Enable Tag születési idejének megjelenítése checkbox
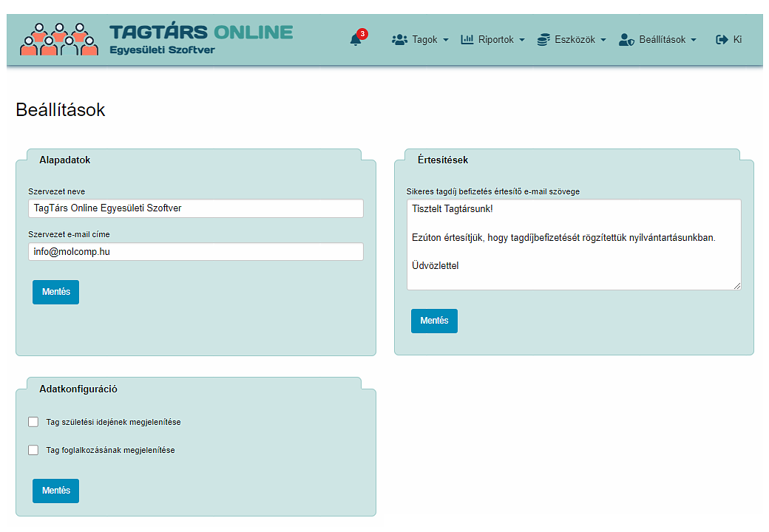Viewport: 769px width, 532px height. pyautogui.click(x=33, y=422)
